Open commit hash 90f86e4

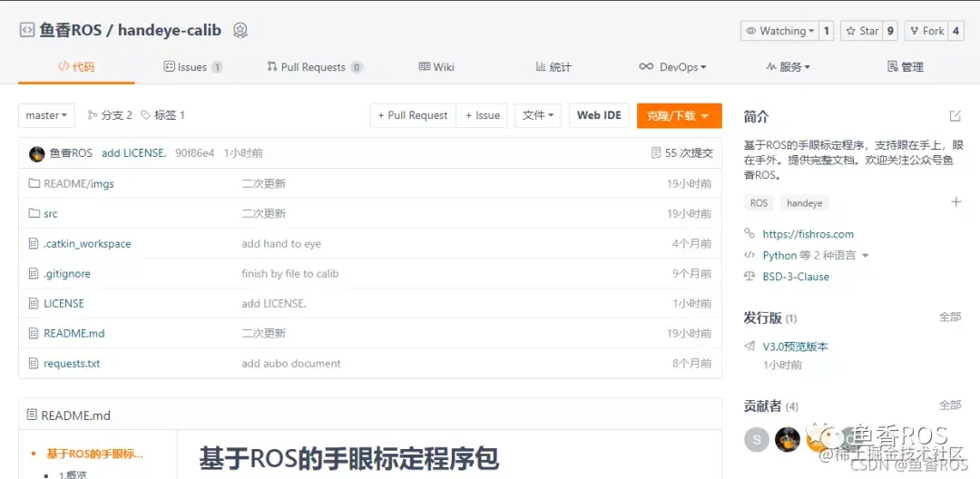tap(194, 153)
